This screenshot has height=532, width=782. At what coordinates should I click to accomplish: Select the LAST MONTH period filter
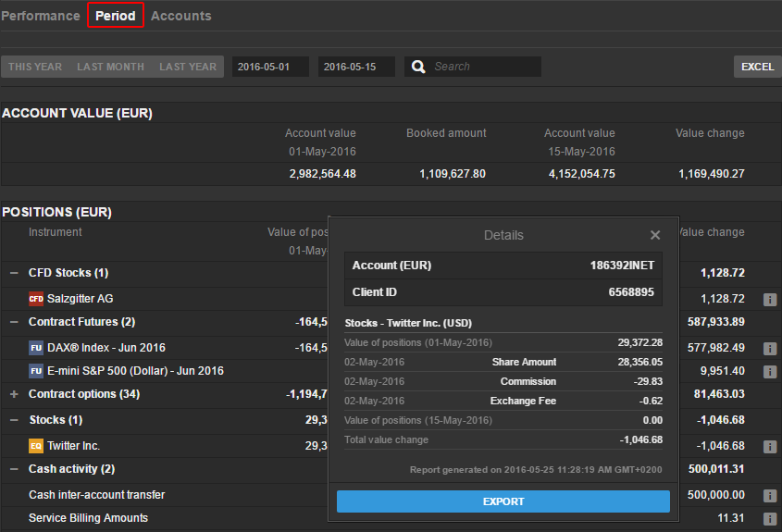tap(110, 67)
